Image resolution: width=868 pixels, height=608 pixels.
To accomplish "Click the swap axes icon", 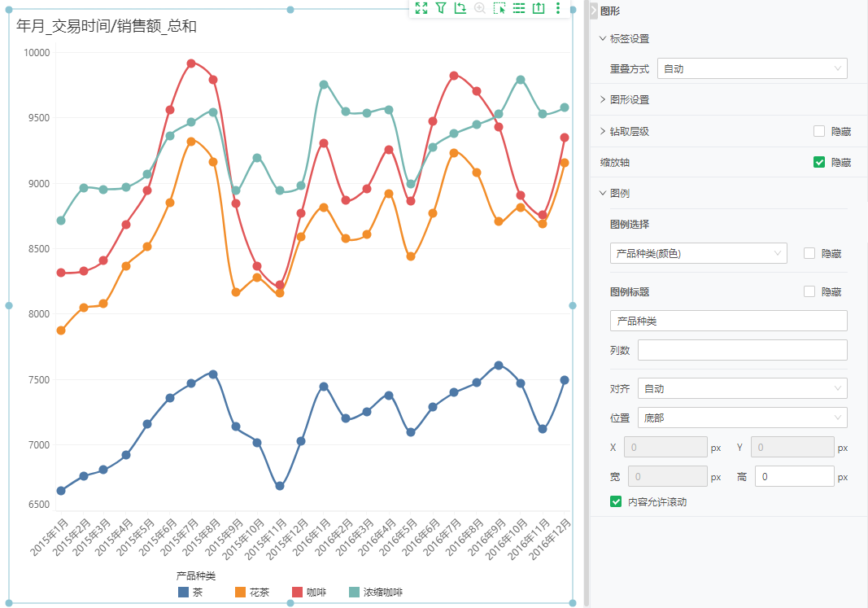I will pyautogui.click(x=460, y=8).
